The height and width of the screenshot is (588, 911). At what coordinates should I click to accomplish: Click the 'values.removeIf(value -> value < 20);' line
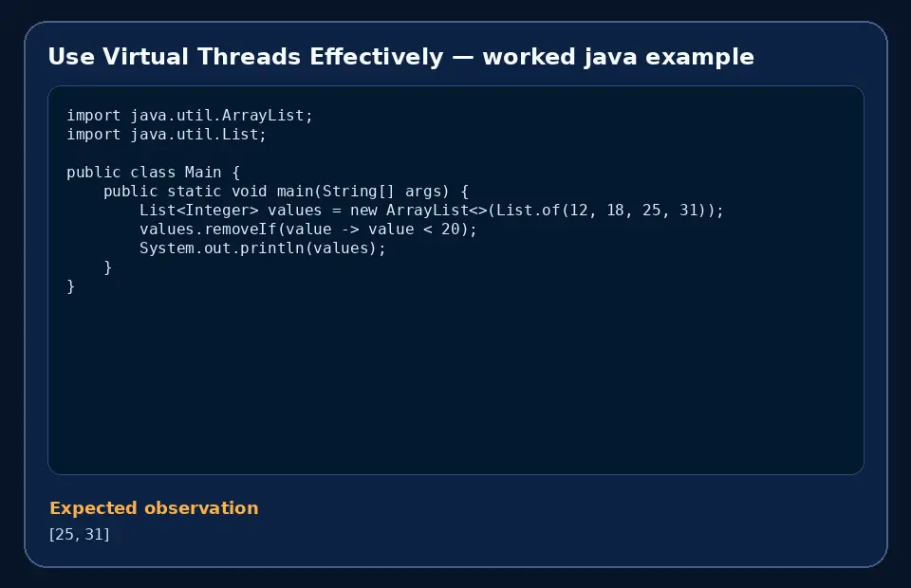307,230
